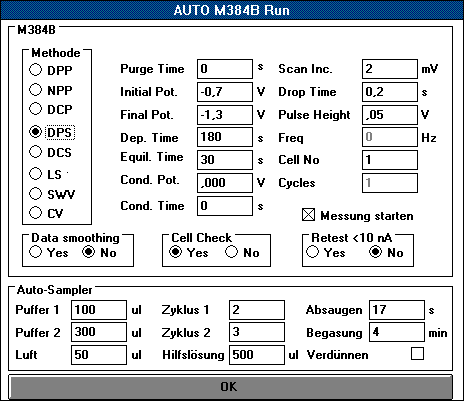Set Cell Check to No

(x=231, y=252)
